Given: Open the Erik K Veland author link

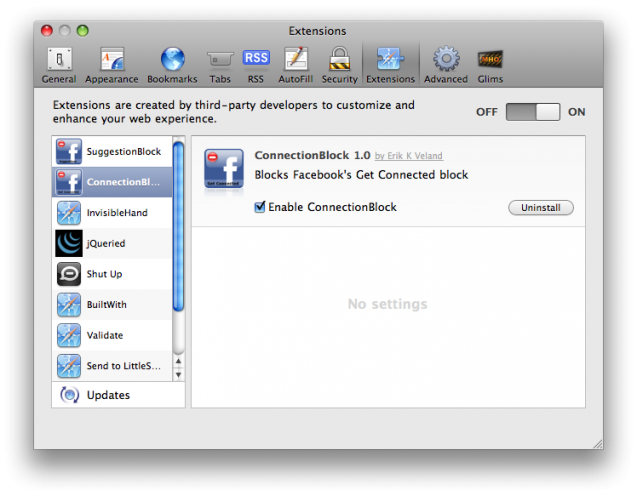Looking at the screenshot, I should coord(409,156).
